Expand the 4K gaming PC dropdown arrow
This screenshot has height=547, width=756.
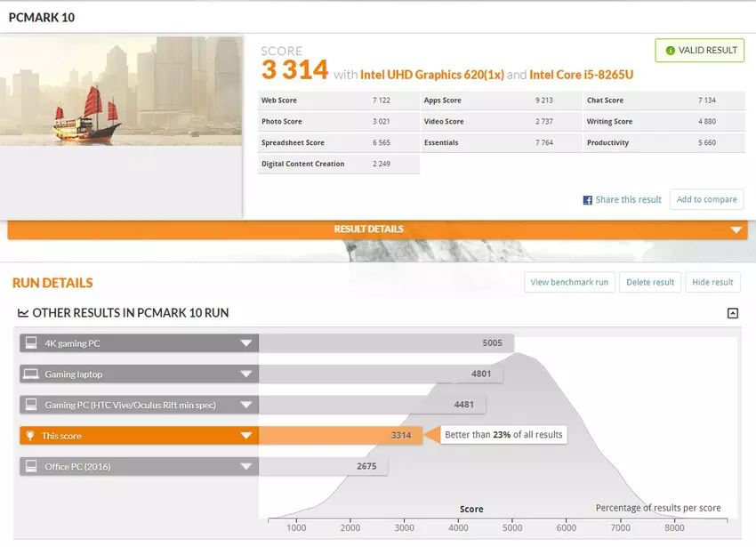pos(245,343)
